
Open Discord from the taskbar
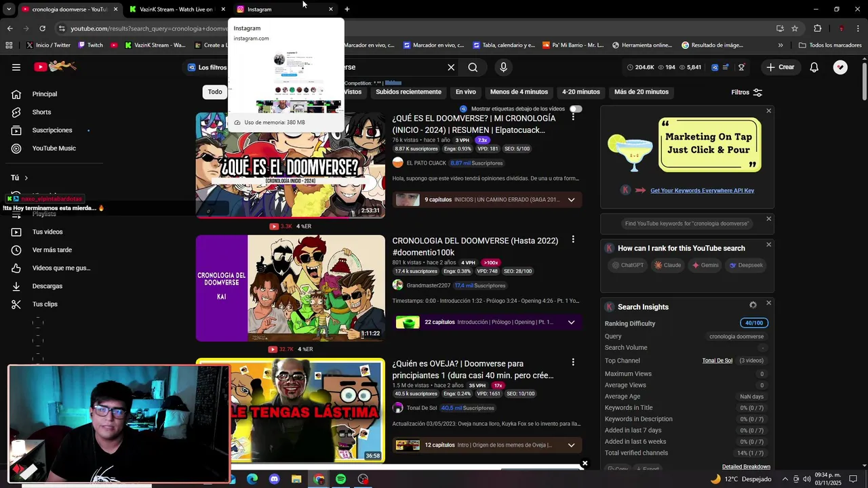274,479
